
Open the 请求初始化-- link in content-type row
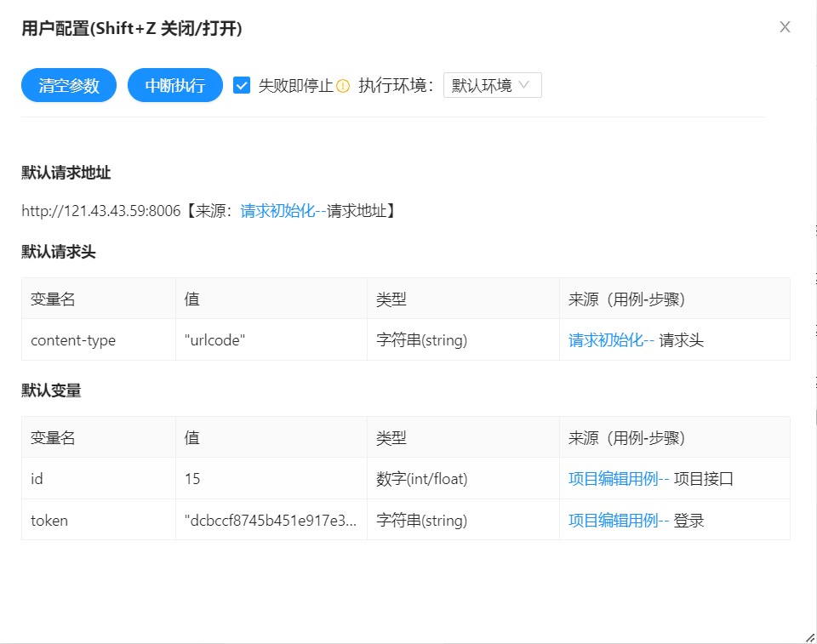[611, 340]
